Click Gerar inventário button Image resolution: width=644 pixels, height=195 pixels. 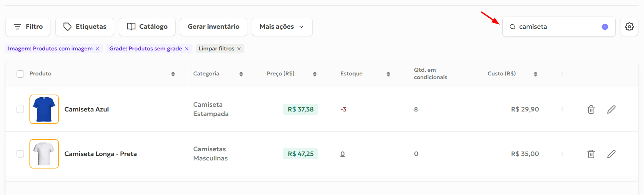(213, 27)
